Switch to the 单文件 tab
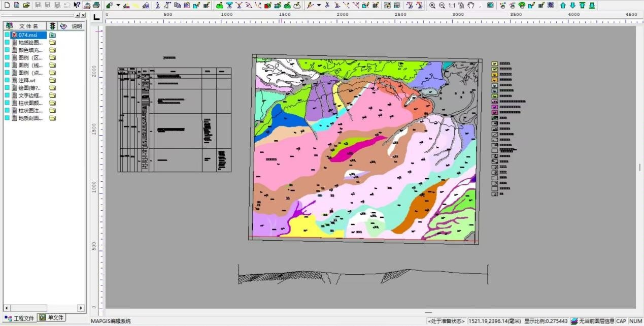 [x=52, y=318]
